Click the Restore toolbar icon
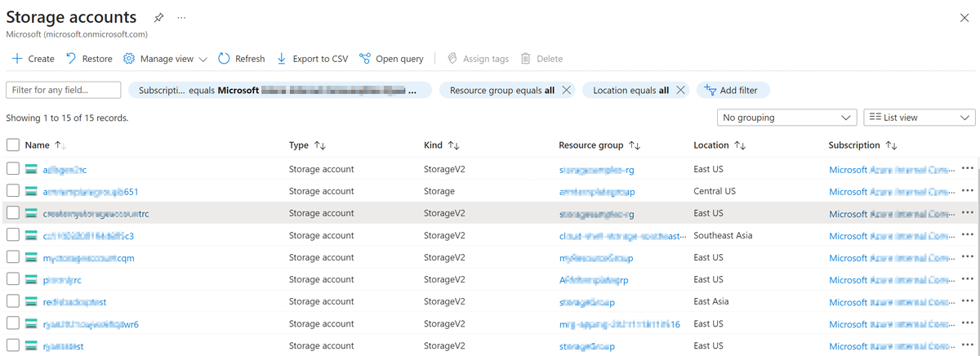The width and height of the screenshot is (980, 356). coord(71,59)
